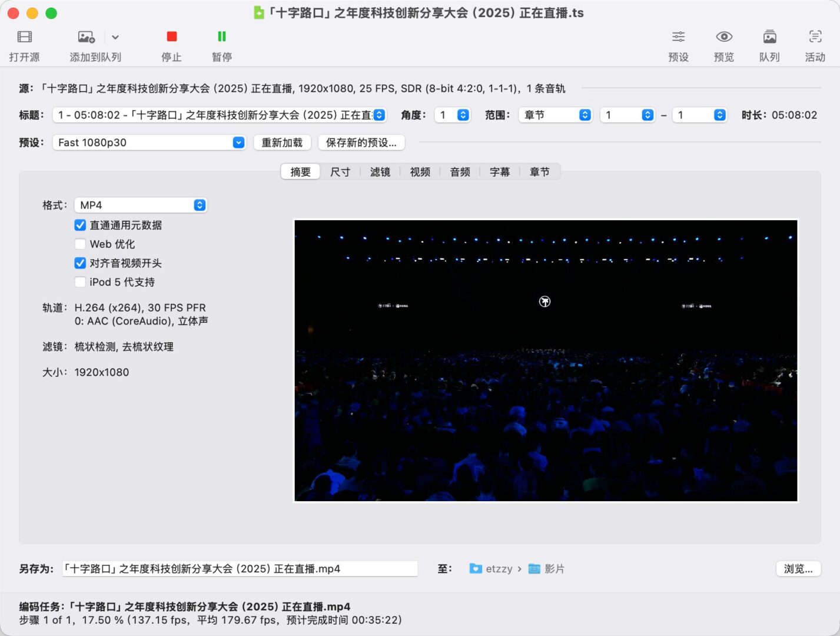840x636 pixels.
Task: Click the 编码任务 encoding job title text
Action: 185,607
